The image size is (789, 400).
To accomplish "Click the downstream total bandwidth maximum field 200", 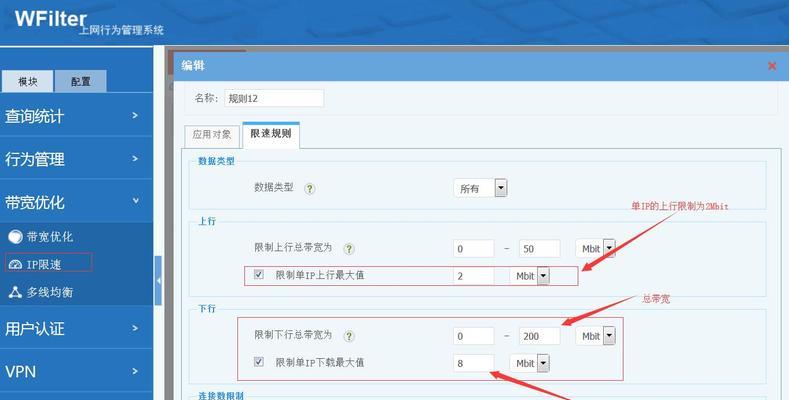I will [x=539, y=336].
